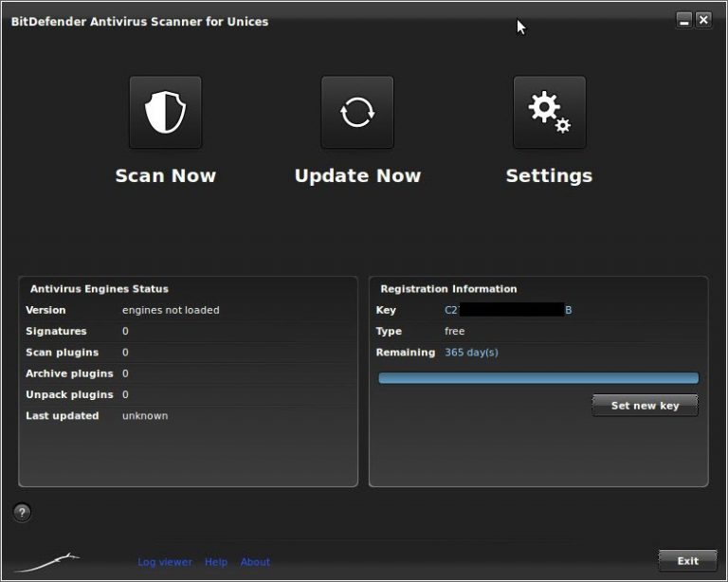This screenshot has width=728, height=582.
Task: Click the 'Remaining' row label
Action: 406,353
